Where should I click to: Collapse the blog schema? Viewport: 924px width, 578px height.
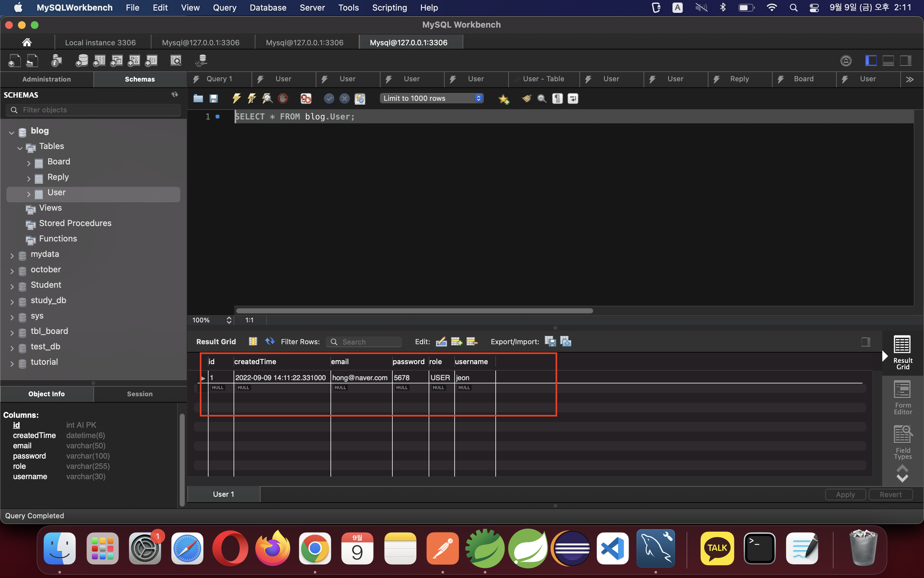click(12, 133)
